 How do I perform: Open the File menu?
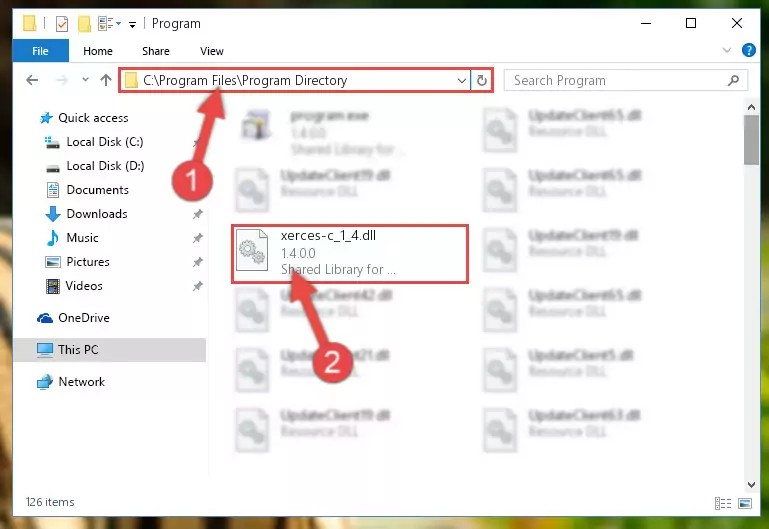click(40, 51)
